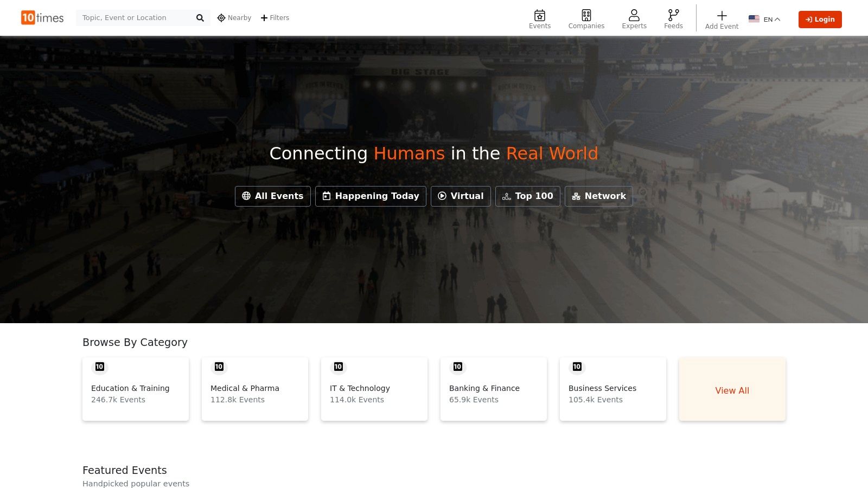Open the Education & Training category card
The image size is (868, 488).
click(136, 389)
